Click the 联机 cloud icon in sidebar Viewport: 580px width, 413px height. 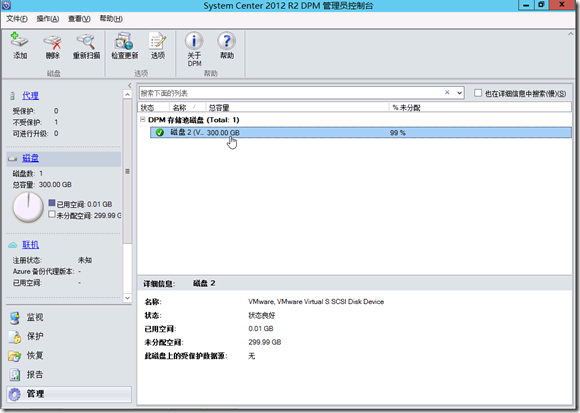tap(13, 245)
